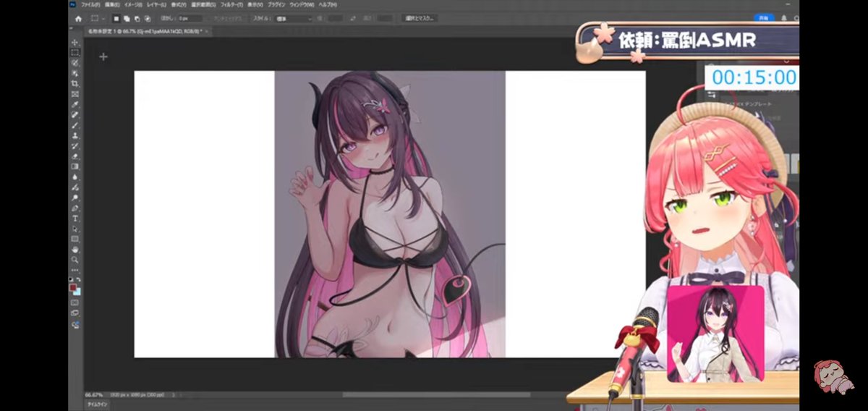Click the foreground color swatch
The height and width of the screenshot is (411, 868).
72,287
